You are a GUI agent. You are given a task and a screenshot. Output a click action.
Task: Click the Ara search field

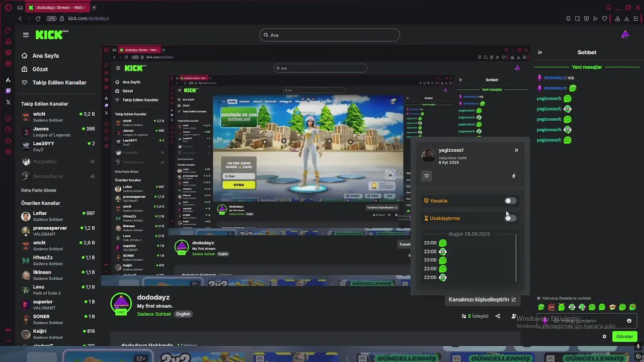(330, 35)
